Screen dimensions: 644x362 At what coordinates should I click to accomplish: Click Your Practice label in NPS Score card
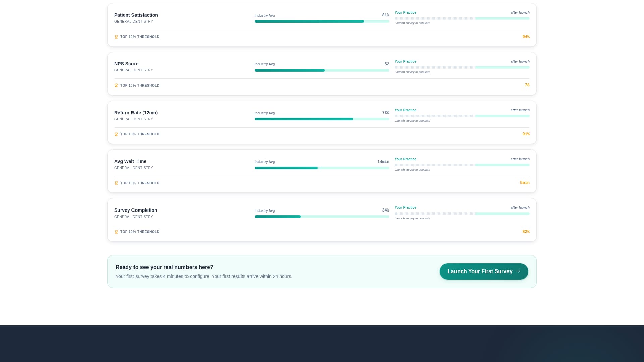405,62
